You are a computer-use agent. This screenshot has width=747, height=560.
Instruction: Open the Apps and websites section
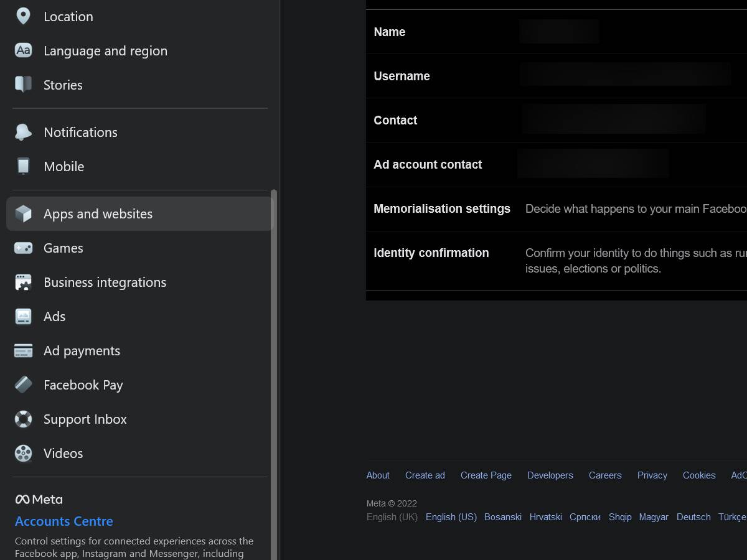[x=98, y=213]
